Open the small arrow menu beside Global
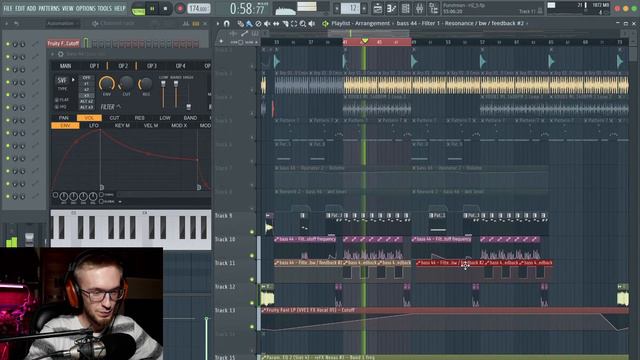 [120, 202]
